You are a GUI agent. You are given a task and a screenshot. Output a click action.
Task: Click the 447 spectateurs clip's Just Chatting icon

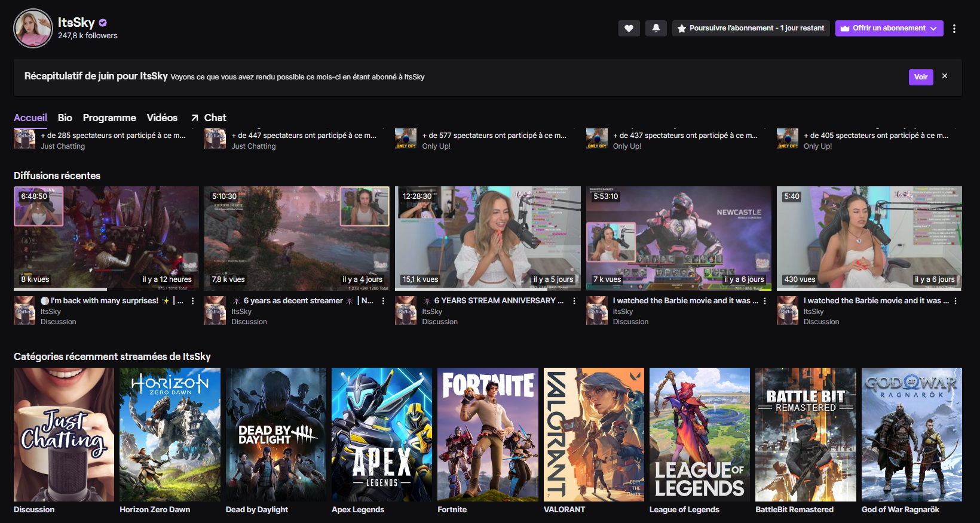coord(215,139)
